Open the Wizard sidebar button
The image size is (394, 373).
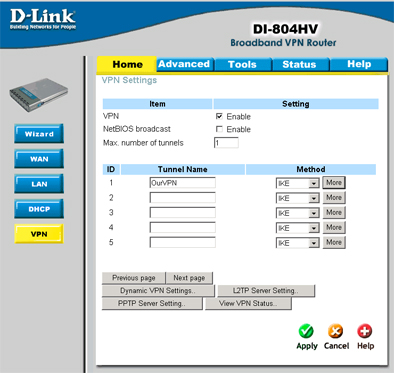39,134
